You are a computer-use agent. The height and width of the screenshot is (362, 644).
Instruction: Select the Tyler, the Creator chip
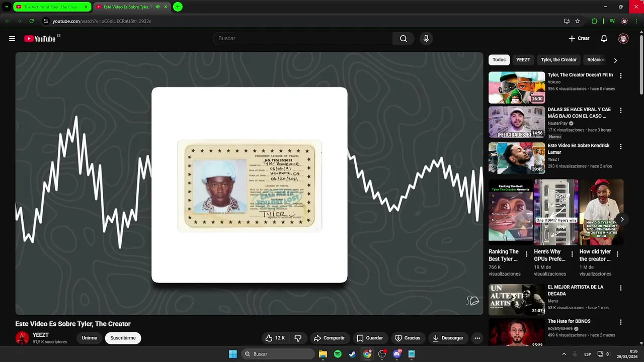coord(558,60)
